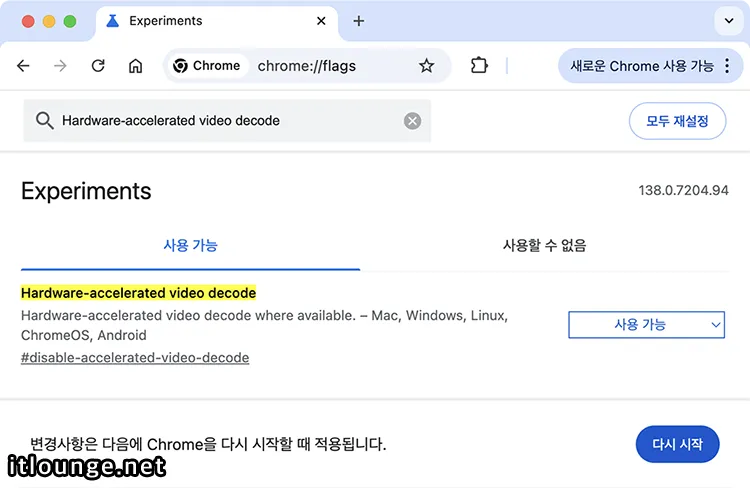
Task: Open the extensions puzzle icon
Action: [x=479, y=65]
